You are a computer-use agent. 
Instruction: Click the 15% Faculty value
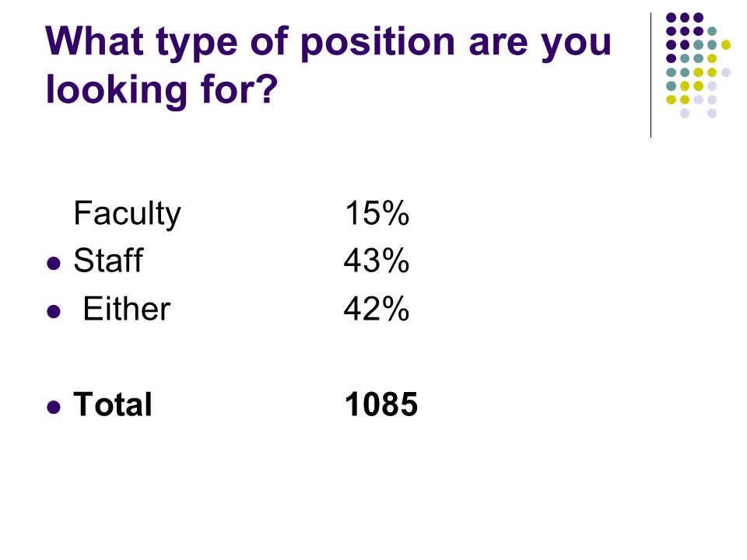[x=377, y=213]
